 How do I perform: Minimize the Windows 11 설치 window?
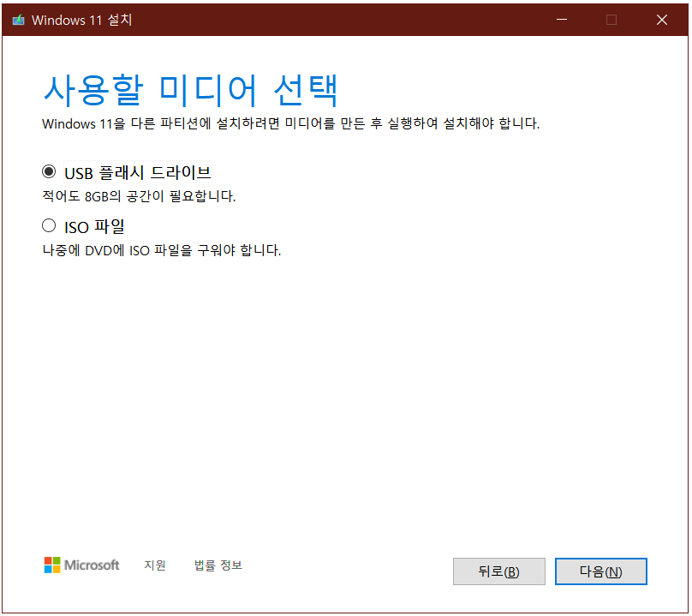(562, 20)
